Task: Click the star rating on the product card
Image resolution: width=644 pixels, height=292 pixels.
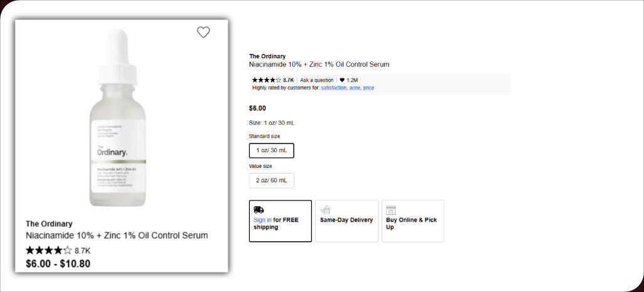Action: tap(48, 251)
